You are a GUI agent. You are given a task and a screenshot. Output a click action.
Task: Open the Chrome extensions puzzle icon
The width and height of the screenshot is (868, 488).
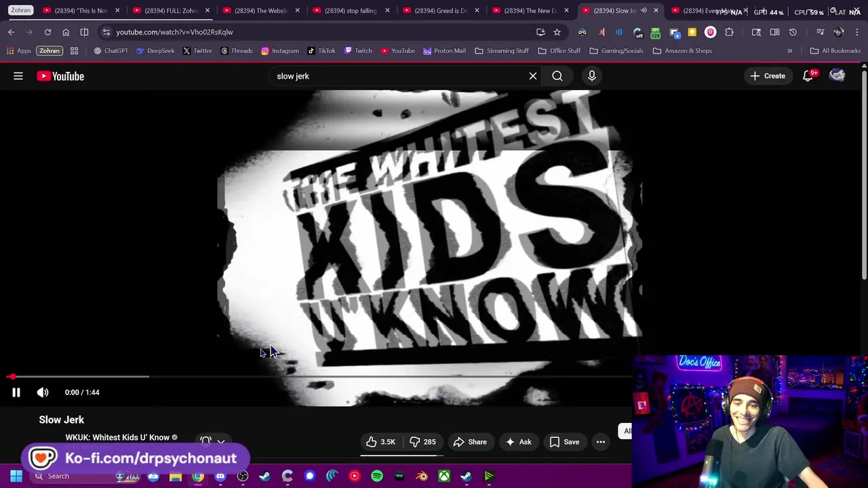pos(729,32)
